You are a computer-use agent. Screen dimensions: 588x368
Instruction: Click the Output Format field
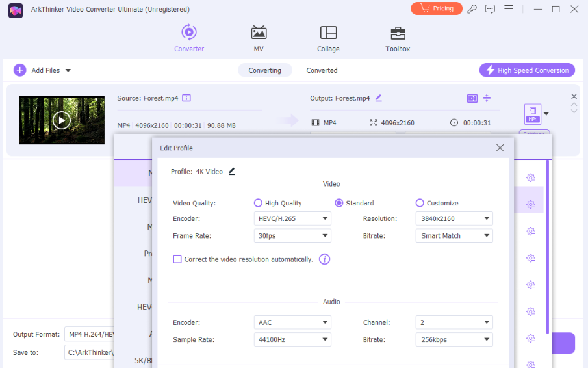tap(89, 334)
